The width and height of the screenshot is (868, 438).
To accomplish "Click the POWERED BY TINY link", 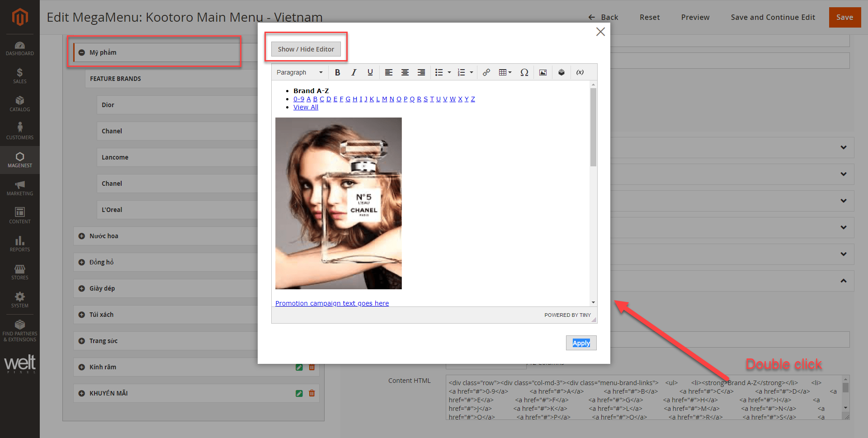I will (x=567, y=315).
